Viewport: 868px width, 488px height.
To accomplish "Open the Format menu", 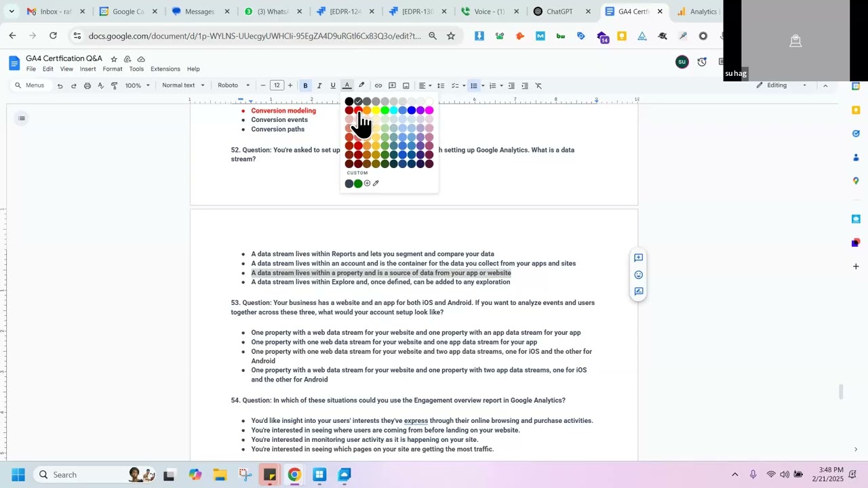I will (113, 69).
